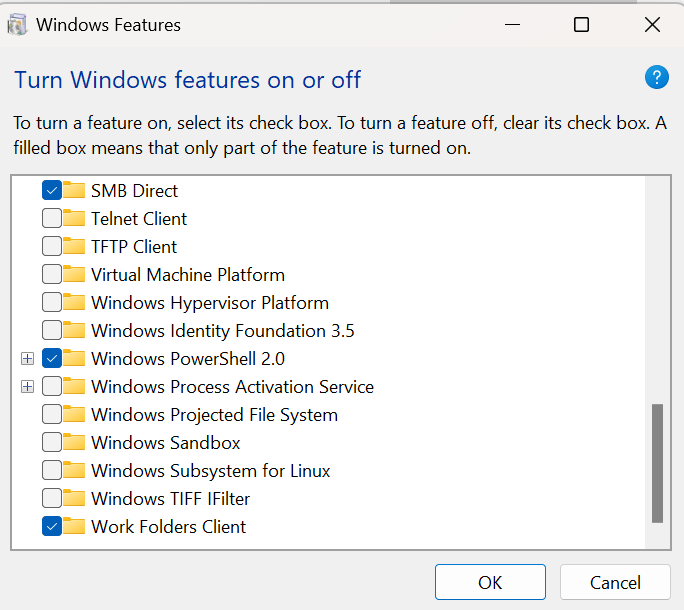Screen dimensions: 684x610
Task: Click the scrollbar track above the thumb
Action: 657,290
